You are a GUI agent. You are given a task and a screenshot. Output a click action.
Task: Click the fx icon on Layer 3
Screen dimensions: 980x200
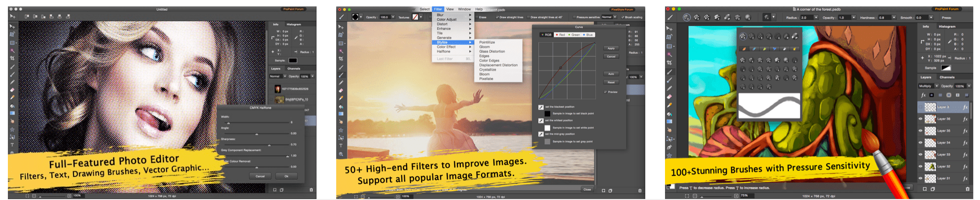coord(965,107)
